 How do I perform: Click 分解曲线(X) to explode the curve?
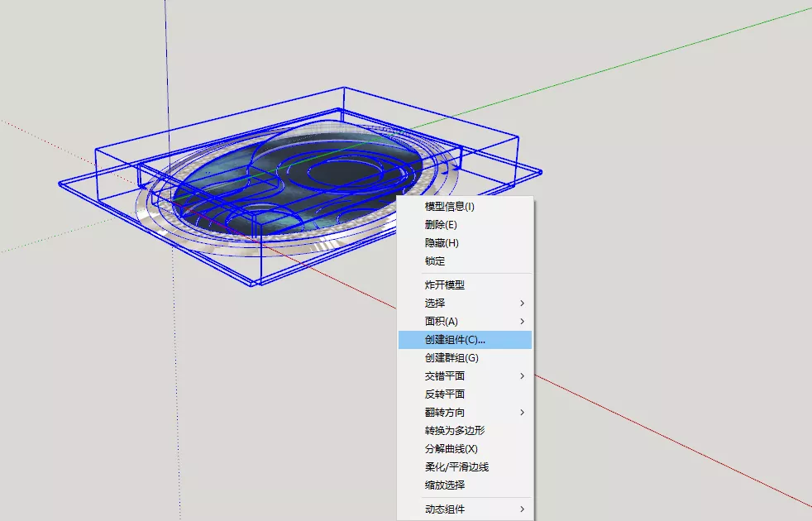click(451, 449)
